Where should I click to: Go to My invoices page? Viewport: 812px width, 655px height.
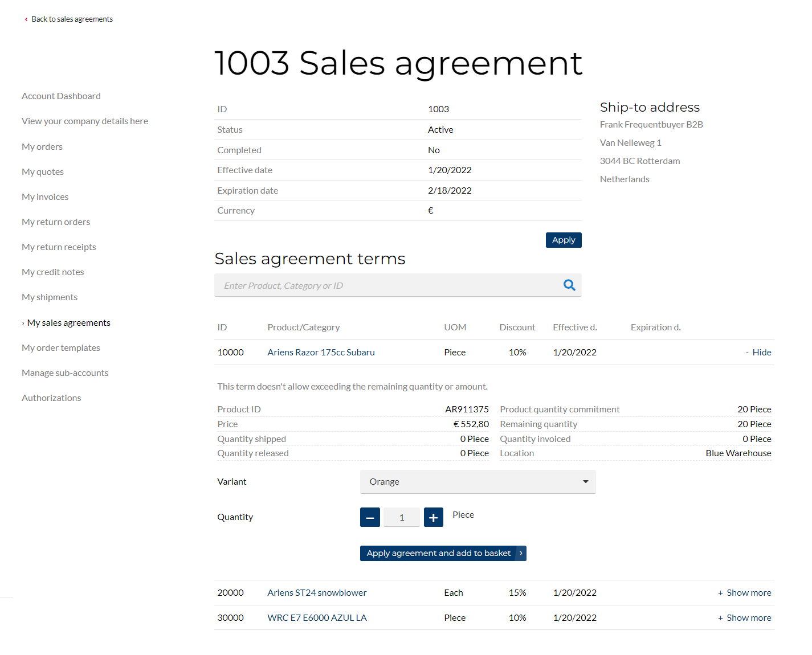45,197
